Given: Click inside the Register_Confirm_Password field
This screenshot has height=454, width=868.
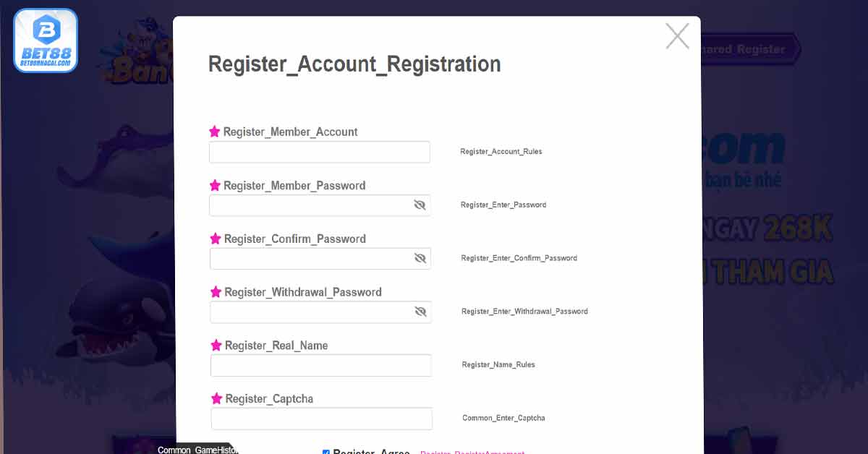Looking at the screenshot, I should (320, 258).
